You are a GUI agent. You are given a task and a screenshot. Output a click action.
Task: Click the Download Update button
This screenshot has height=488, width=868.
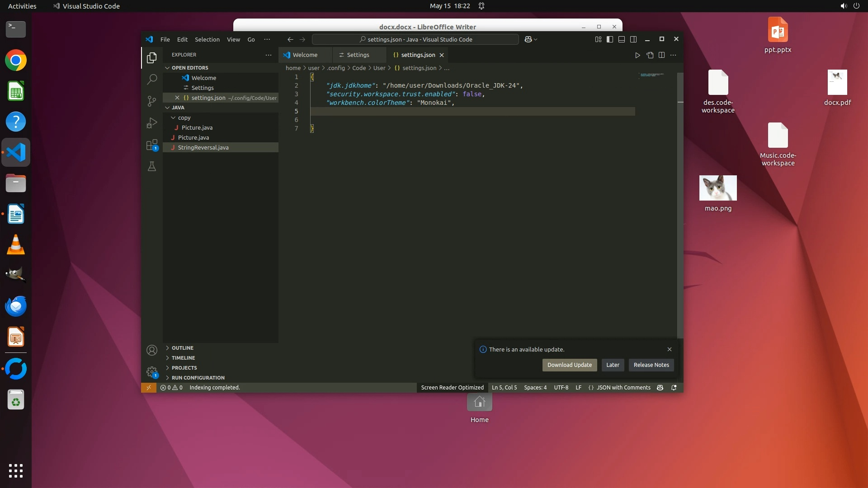[x=569, y=365]
